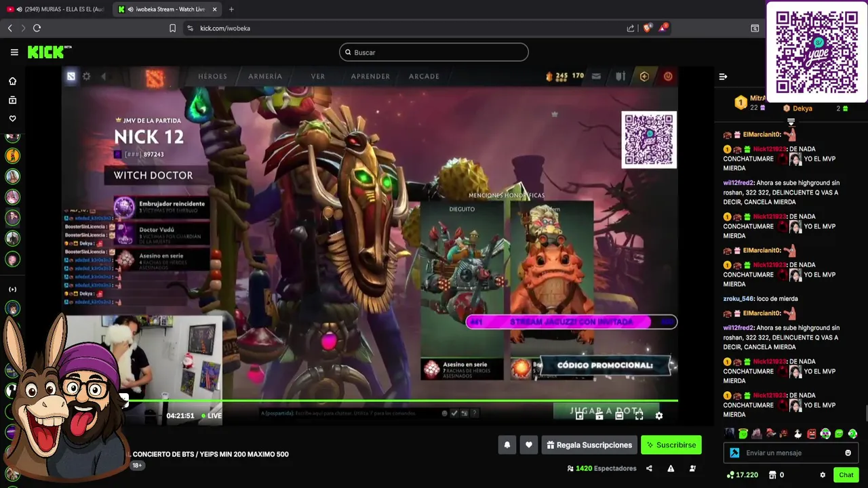Image resolution: width=868 pixels, height=488 pixels.
Task: Expand the gift leaderboard chevron
Action: 791,122
